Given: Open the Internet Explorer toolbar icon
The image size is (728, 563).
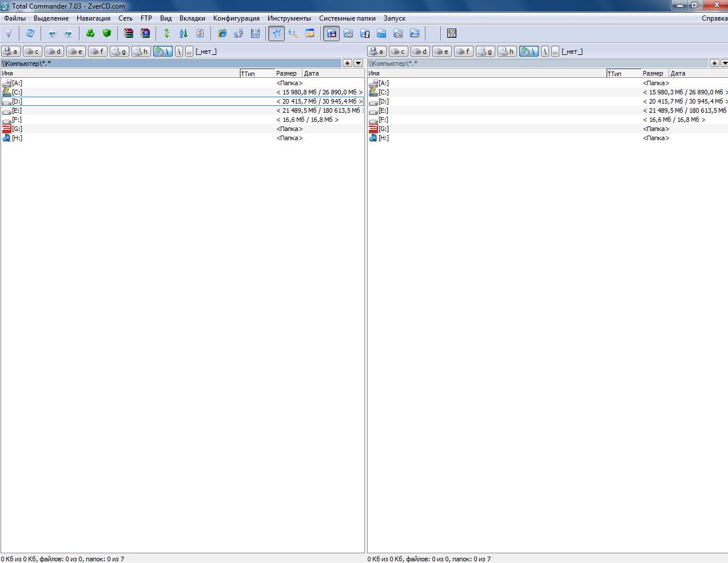Looking at the screenshot, I should [x=222, y=33].
